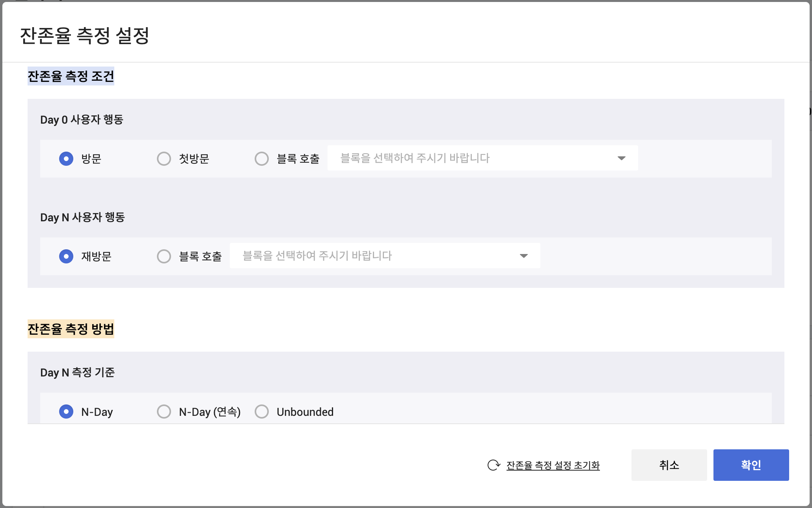The width and height of the screenshot is (812, 508).
Task: Click the 잔존율 측정 설정 dialog title
Action: (85, 36)
